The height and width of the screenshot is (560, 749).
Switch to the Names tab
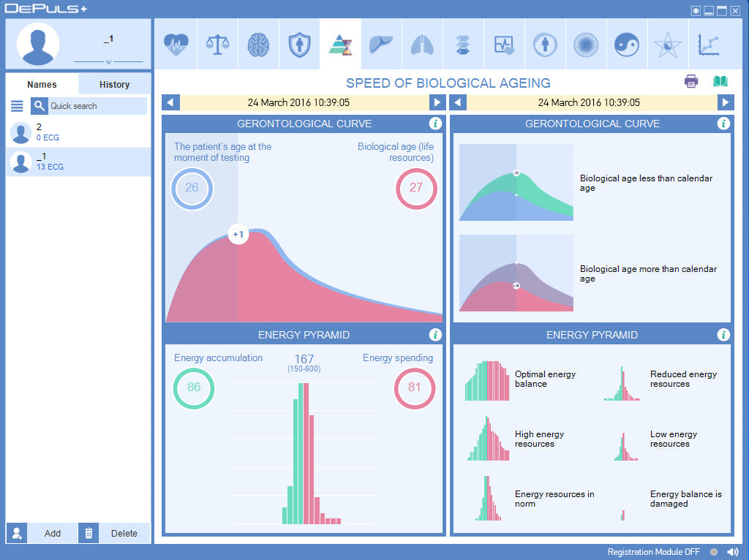coord(42,84)
